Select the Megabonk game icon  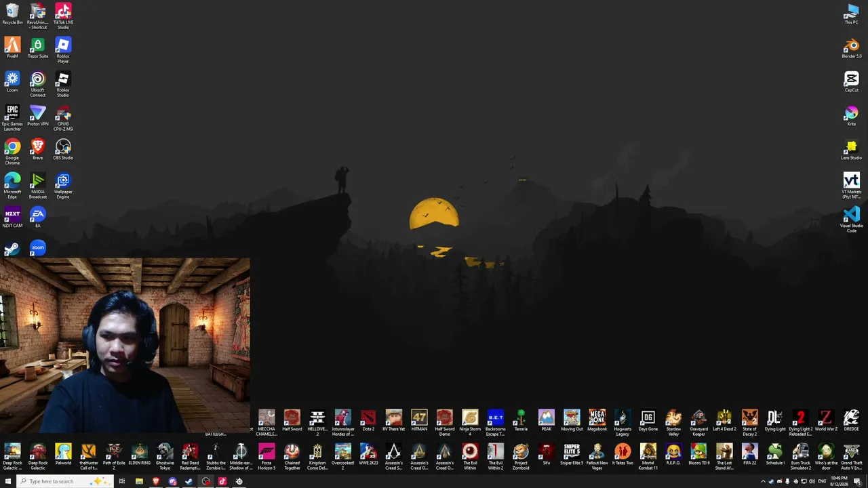(597, 421)
